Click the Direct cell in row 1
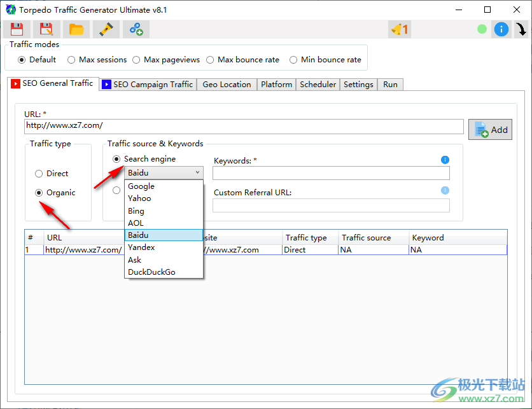Screen dimensions: 532x409 [310, 250]
